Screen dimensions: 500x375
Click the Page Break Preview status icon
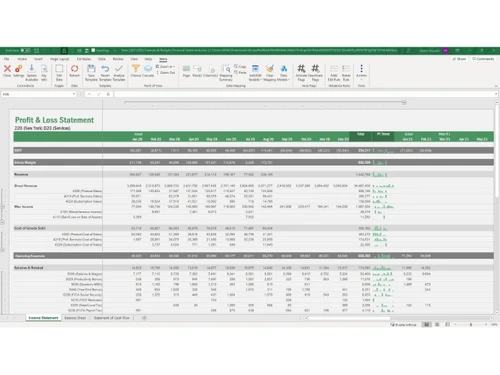(447, 324)
